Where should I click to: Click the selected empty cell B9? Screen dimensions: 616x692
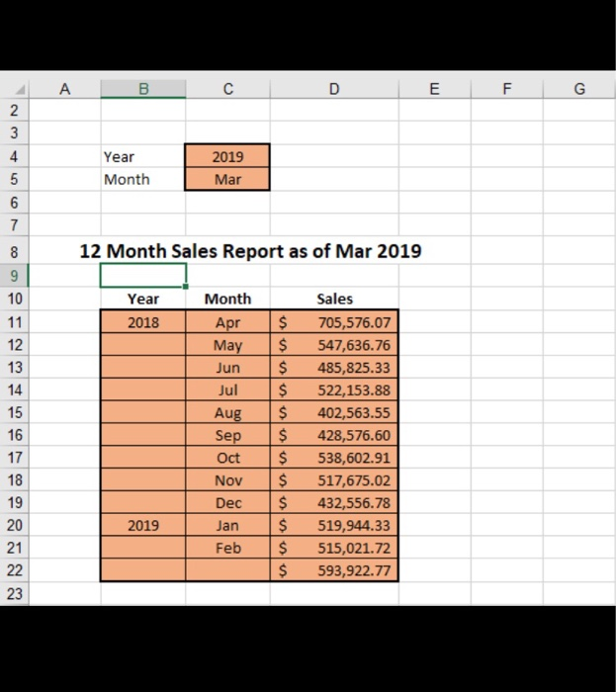click(x=143, y=276)
